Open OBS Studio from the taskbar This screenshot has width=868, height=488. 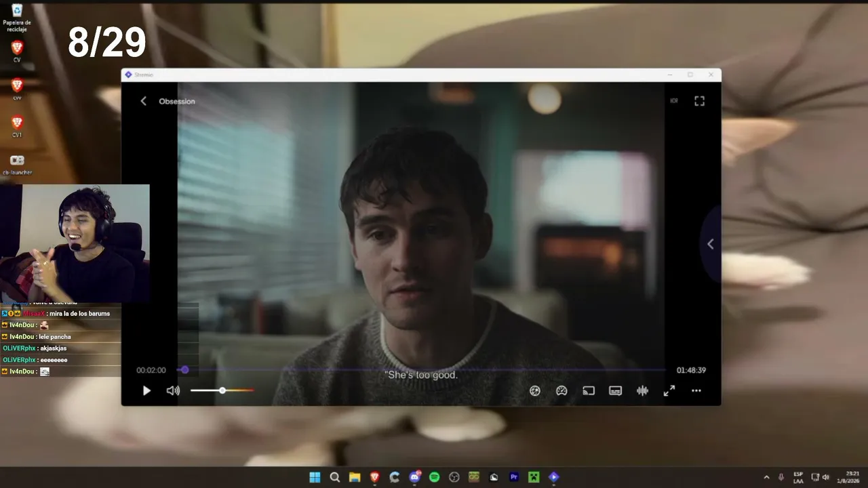tap(454, 477)
